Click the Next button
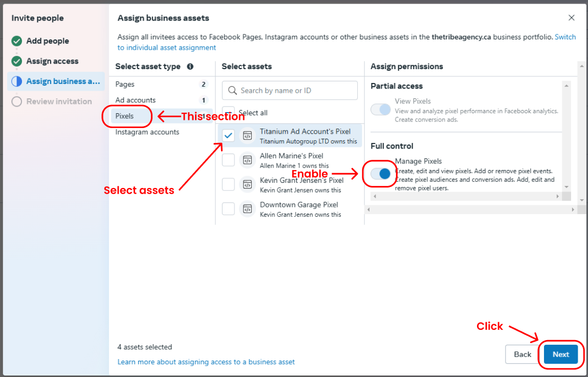Screen dimensions: 588x377 click(560, 354)
